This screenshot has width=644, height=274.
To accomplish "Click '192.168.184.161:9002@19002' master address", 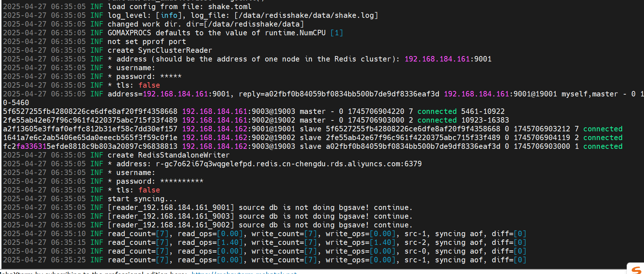I will pos(239,120).
